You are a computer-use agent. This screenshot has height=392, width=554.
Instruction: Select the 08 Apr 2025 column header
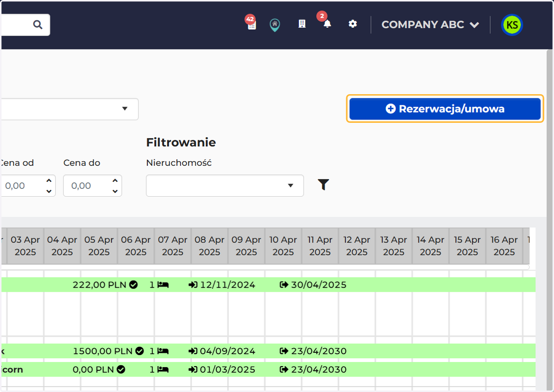click(210, 246)
